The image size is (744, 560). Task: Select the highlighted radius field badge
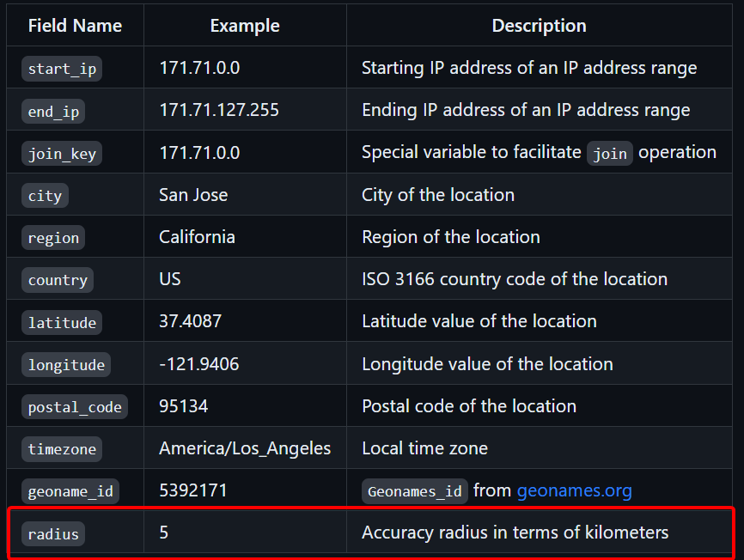[53, 533]
